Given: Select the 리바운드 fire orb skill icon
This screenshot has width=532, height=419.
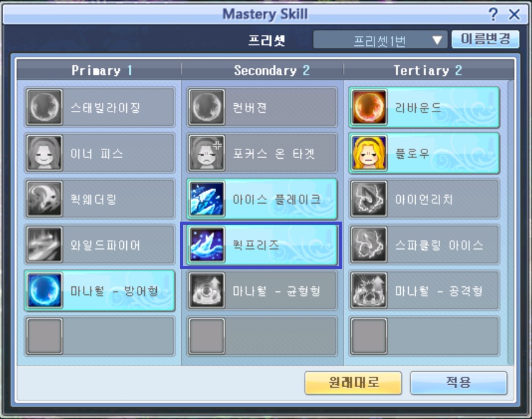Looking at the screenshot, I should click(369, 107).
